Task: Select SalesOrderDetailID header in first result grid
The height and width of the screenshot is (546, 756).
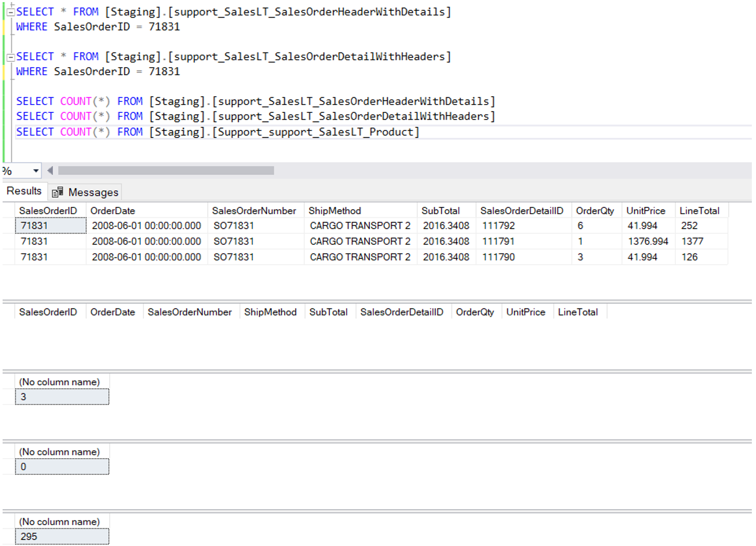Action: click(521, 211)
